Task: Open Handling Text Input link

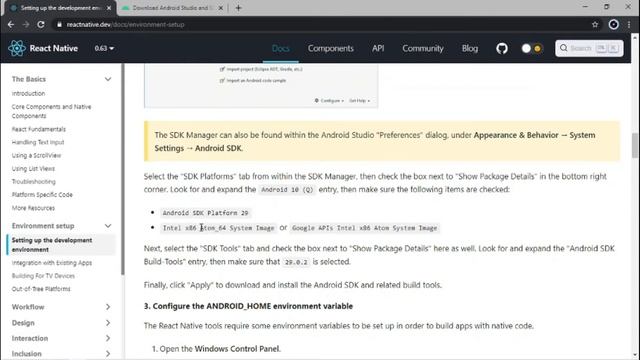Action: pyautogui.click(x=38, y=142)
